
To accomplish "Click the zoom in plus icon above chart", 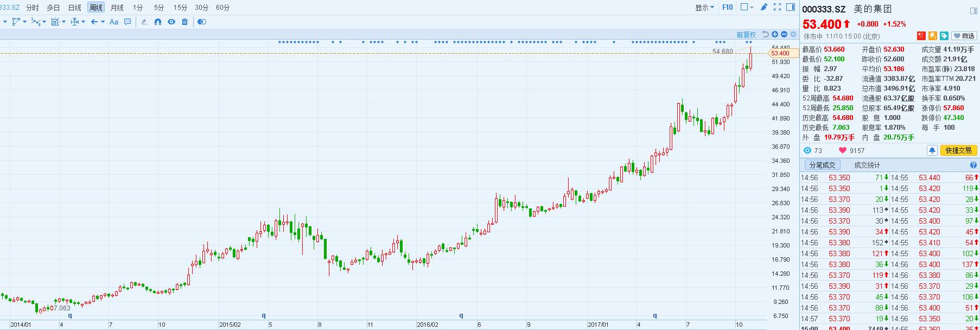I will click(x=775, y=34).
